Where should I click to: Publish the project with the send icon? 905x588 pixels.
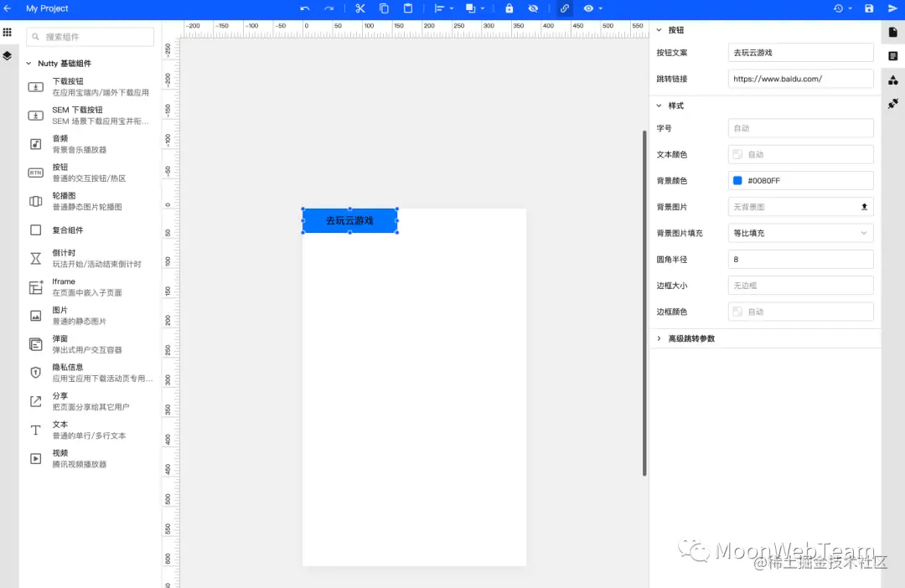click(893, 8)
